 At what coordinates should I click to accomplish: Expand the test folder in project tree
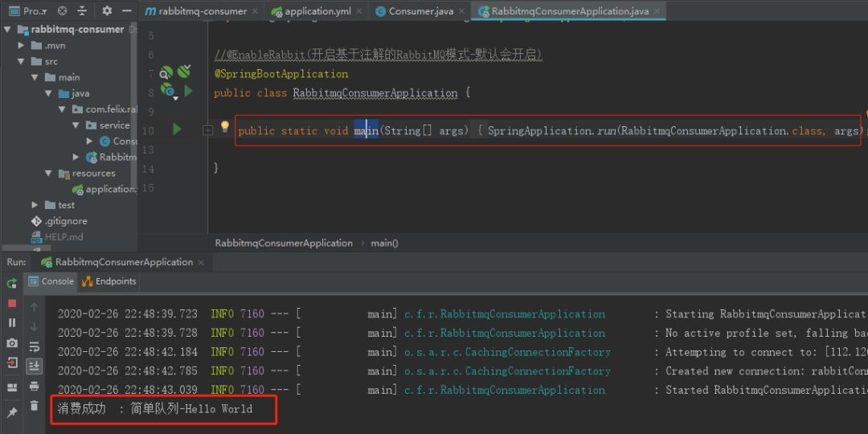[x=35, y=205]
